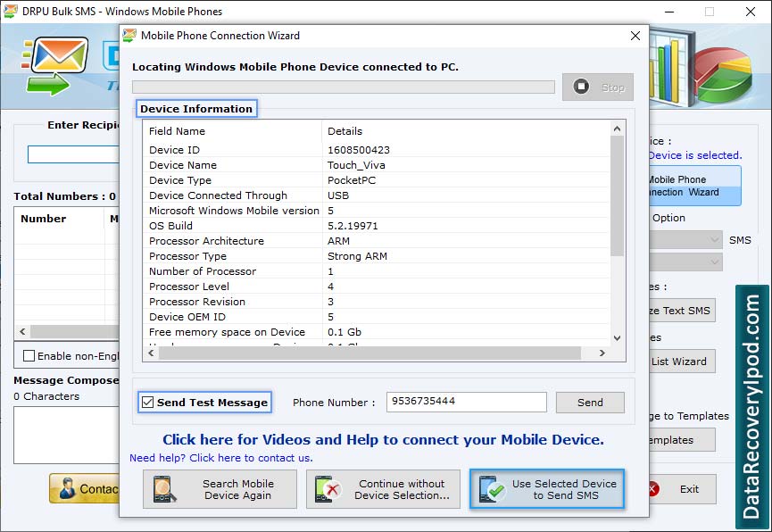Click the locating device progress bar
The height and width of the screenshot is (532, 772).
coord(344,87)
